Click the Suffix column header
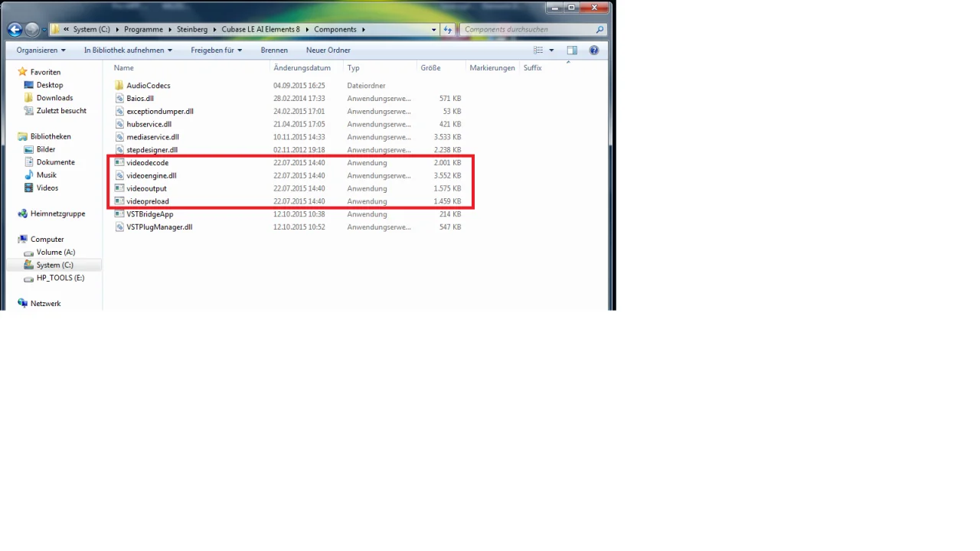 pos(532,68)
